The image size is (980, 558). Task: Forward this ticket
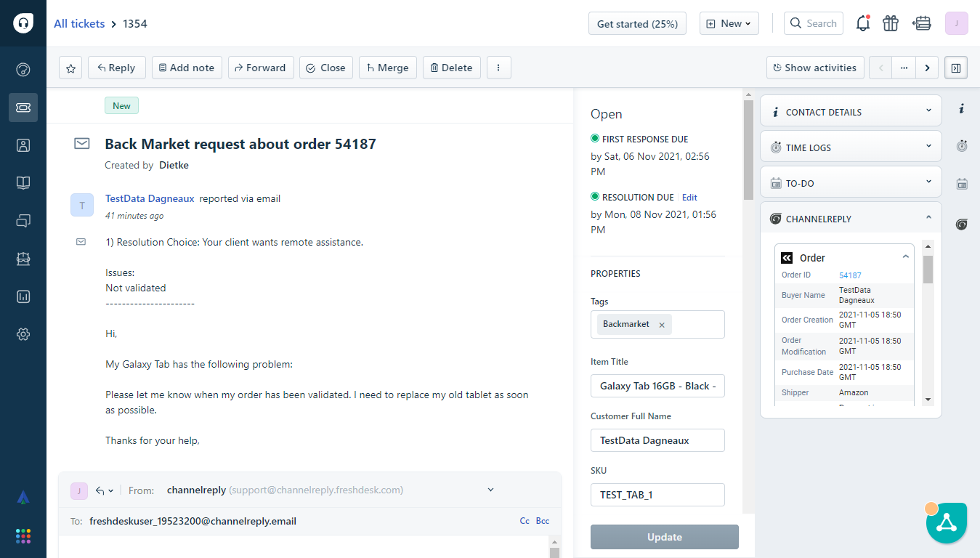261,68
